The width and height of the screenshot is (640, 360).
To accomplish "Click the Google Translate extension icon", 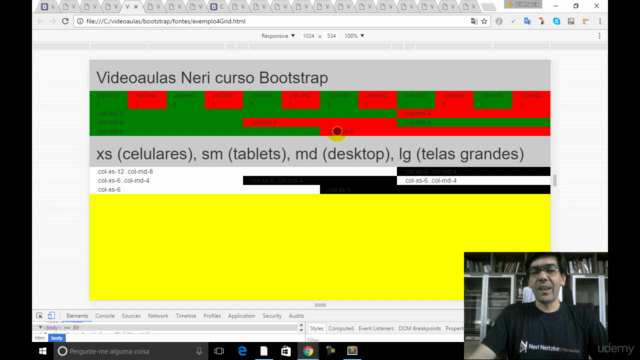I will (527, 21).
